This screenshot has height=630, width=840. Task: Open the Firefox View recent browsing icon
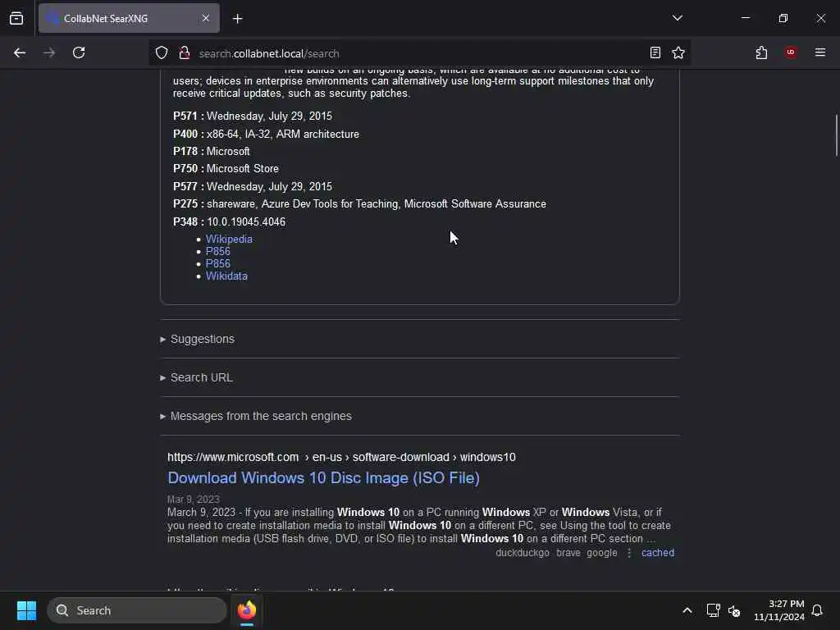[16, 18]
